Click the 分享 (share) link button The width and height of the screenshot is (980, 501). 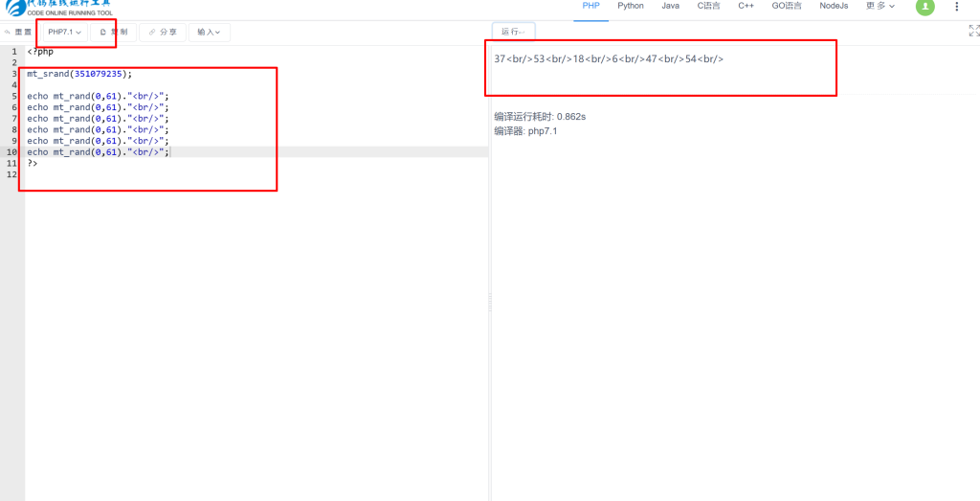[163, 33]
